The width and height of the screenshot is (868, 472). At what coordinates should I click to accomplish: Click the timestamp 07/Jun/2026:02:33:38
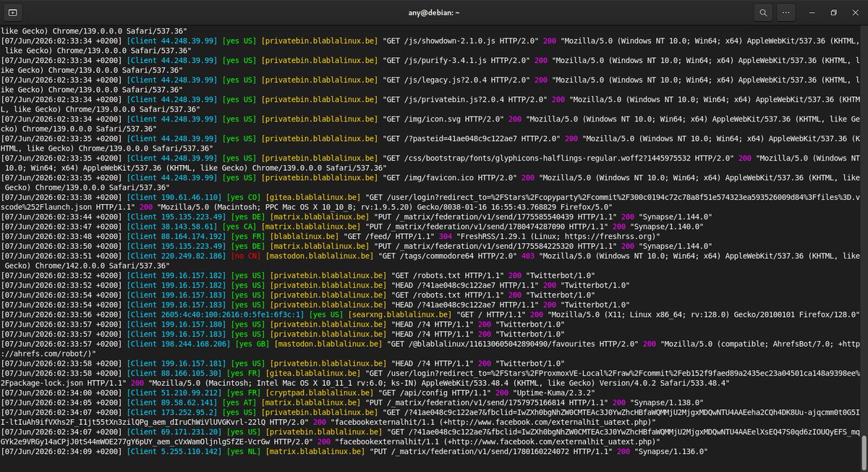click(x=49, y=197)
